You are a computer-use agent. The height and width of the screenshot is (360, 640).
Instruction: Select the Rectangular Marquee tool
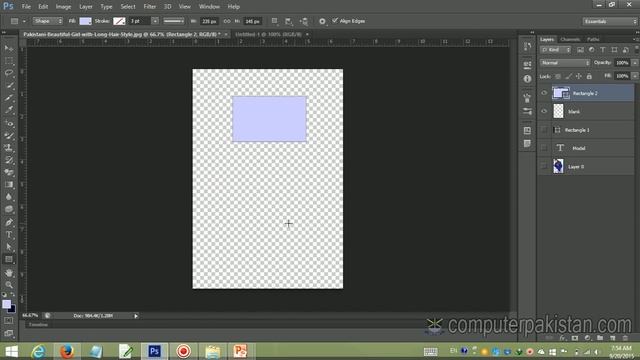(9, 61)
